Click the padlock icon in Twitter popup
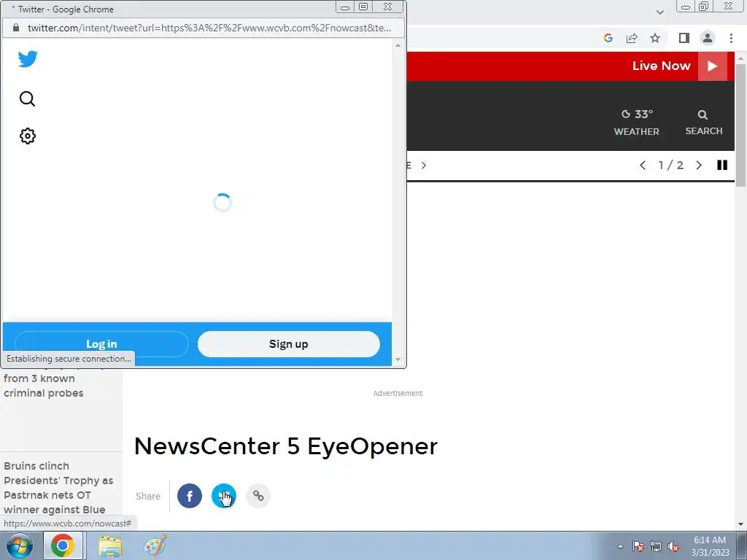747x560 pixels. pyautogui.click(x=16, y=28)
